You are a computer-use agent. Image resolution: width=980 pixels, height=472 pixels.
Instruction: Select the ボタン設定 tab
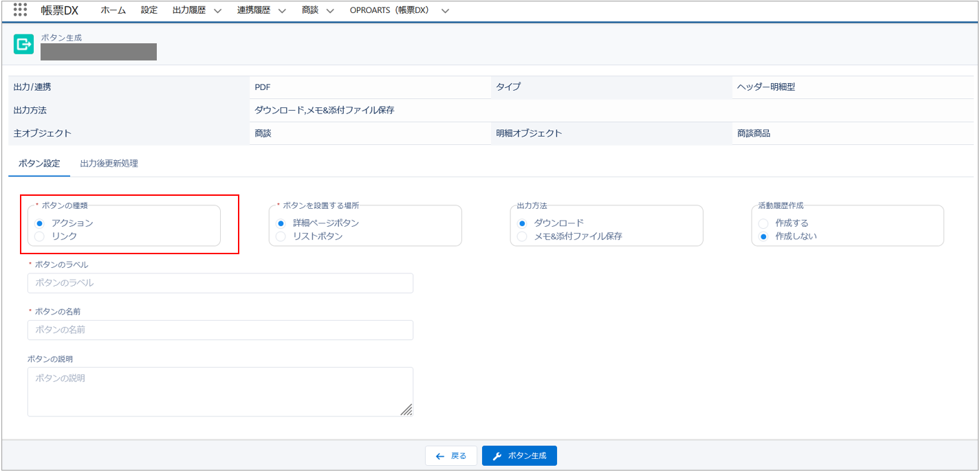[x=39, y=164]
